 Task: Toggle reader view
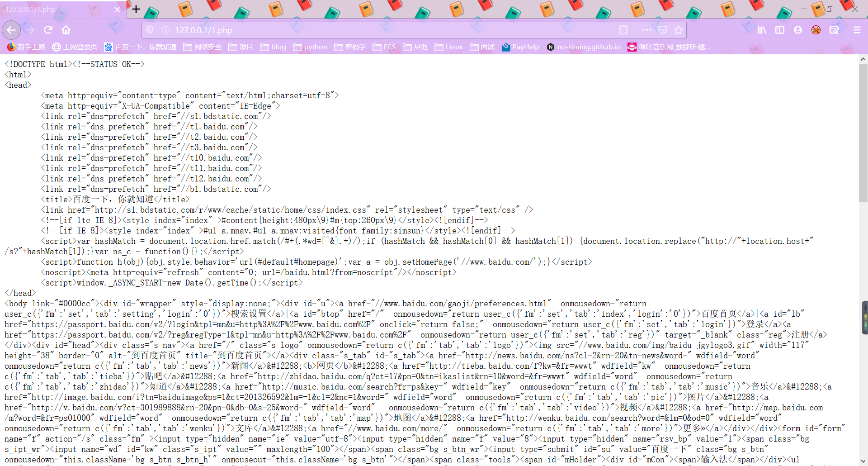click(x=623, y=30)
